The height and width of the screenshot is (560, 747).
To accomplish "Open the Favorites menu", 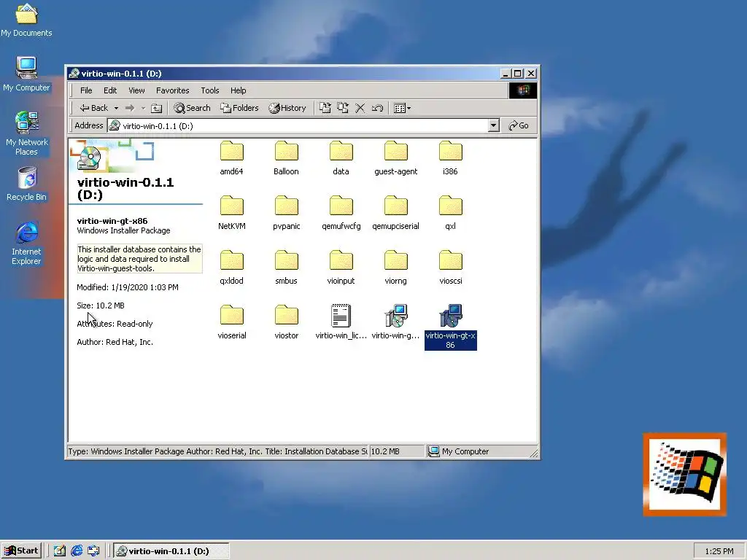I will coord(172,90).
